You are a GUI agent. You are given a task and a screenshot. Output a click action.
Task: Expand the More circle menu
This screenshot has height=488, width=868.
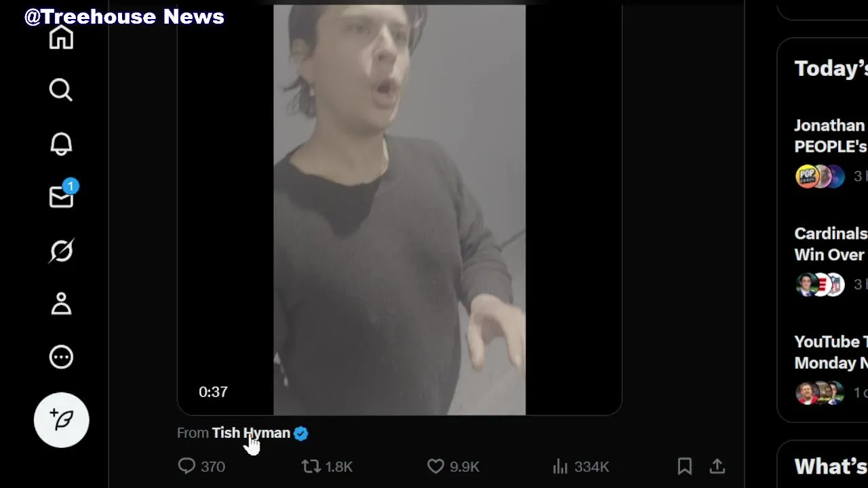pos(61,357)
